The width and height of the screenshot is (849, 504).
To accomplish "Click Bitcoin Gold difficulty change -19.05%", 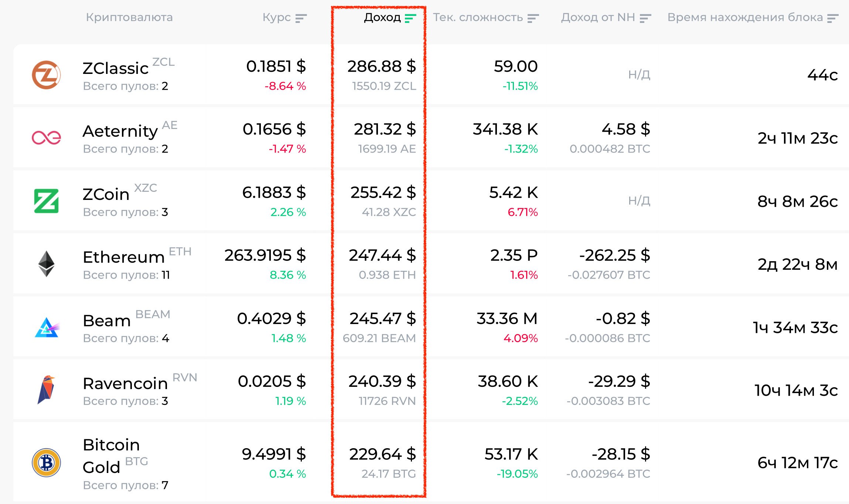I will (x=517, y=474).
